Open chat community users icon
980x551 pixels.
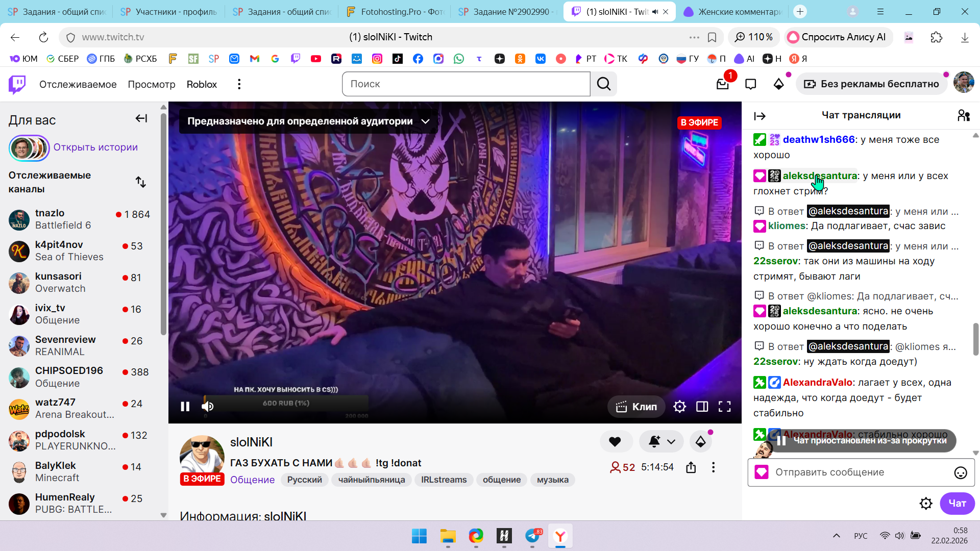[x=963, y=116]
